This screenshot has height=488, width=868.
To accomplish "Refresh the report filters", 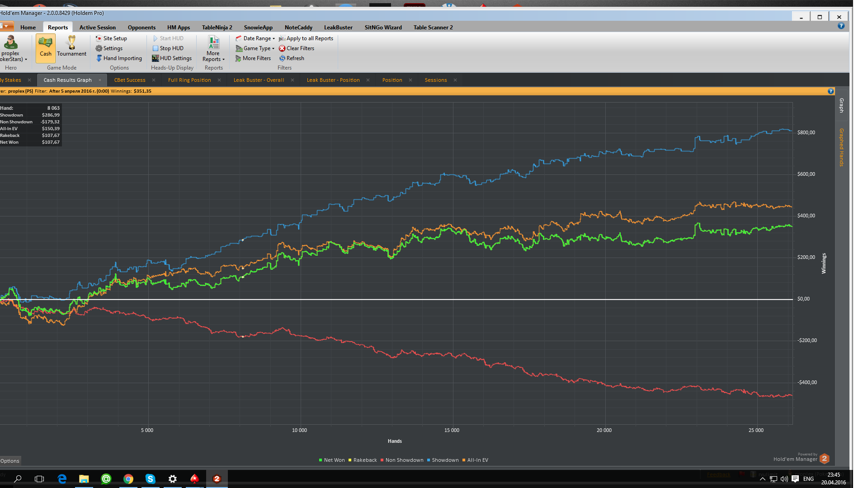I will 292,58.
